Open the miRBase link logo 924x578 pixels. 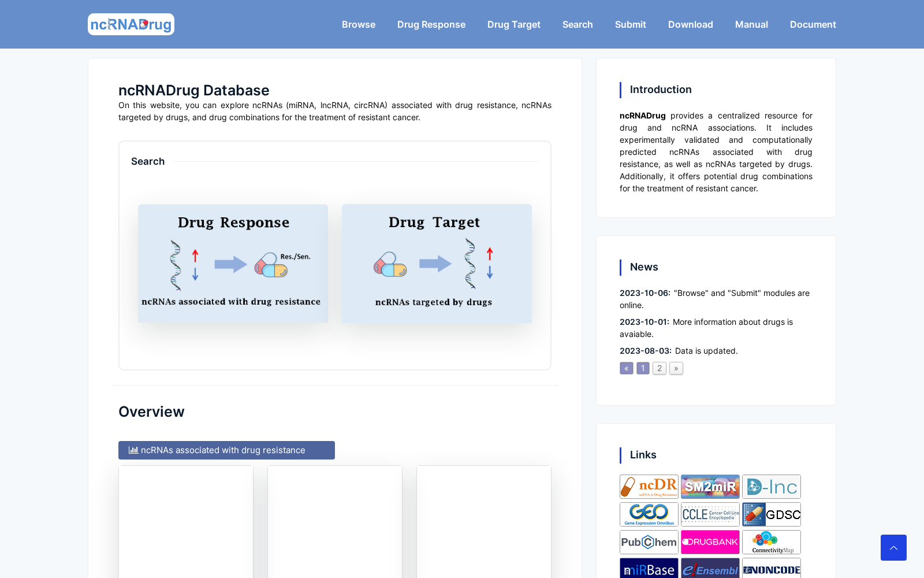[x=649, y=569]
